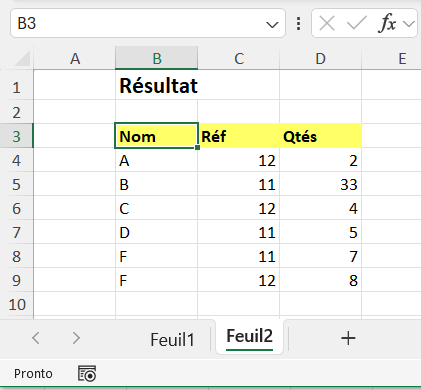
Task: Click the three-dot formula bar resize handle
Action: point(298,24)
